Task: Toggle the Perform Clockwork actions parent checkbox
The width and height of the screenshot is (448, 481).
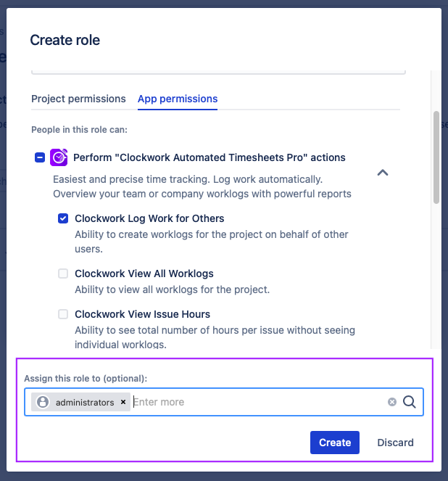Action: point(40,157)
